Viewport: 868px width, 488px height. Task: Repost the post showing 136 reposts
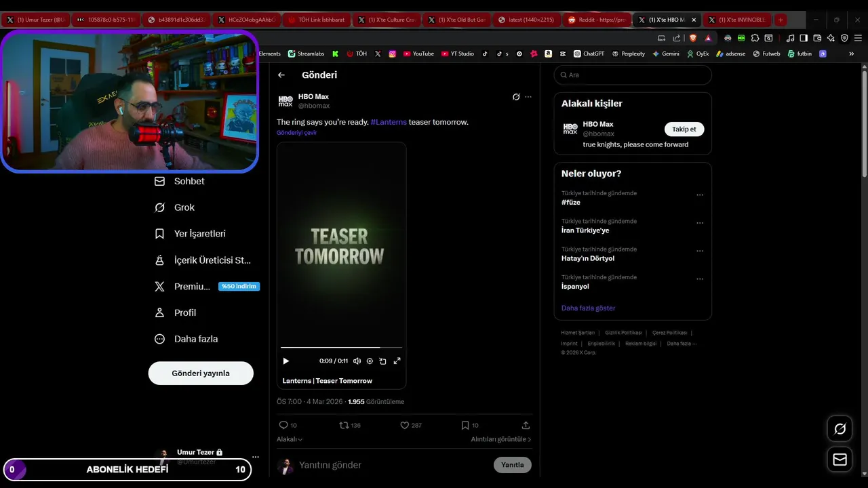pos(350,425)
